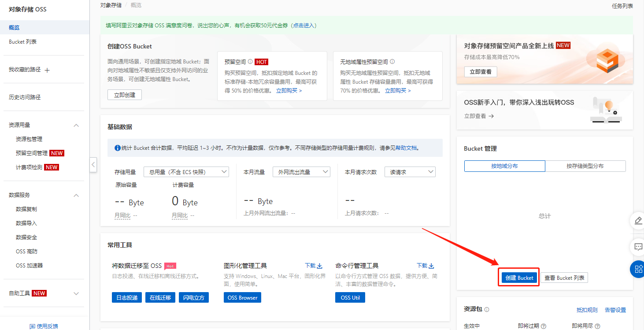The height and width of the screenshot is (330, 644).
Task: Open OSS 高防 in the sidebar
Action: tap(26, 252)
